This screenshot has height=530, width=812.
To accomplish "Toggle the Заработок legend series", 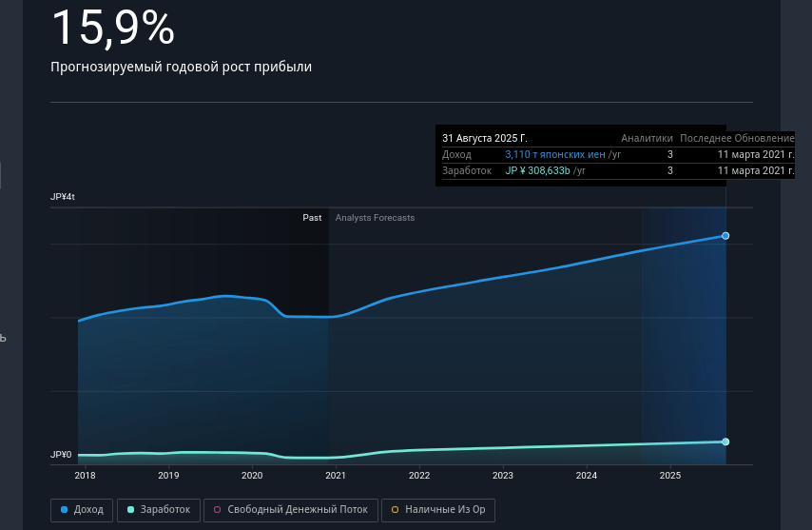I will tap(159, 510).
